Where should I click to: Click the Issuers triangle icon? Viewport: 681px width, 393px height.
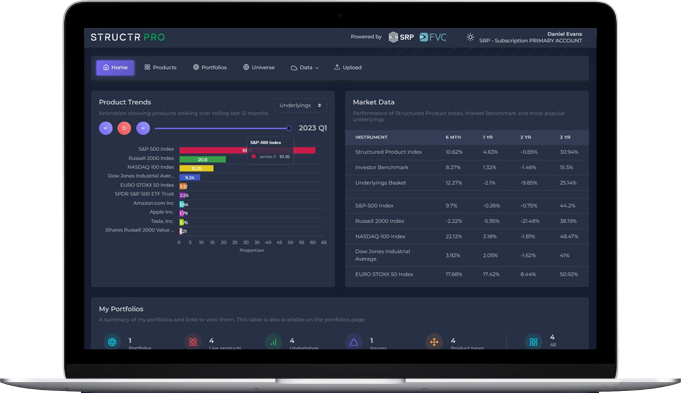[x=354, y=342]
